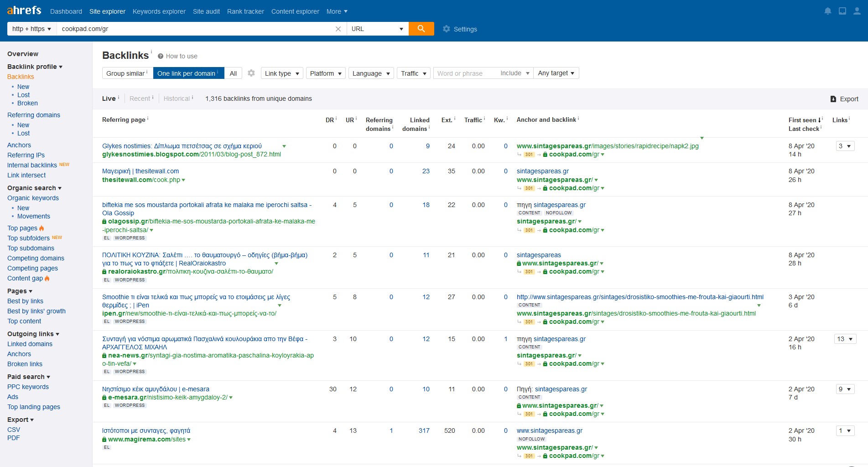Expand the Links dropdown showing 9
868x467 pixels.
(x=845, y=389)
